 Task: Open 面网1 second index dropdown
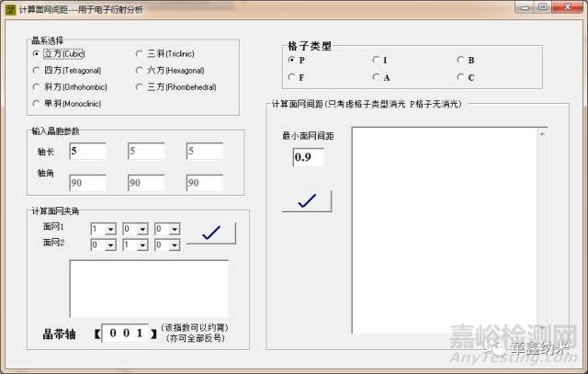(x=142, y=229)
